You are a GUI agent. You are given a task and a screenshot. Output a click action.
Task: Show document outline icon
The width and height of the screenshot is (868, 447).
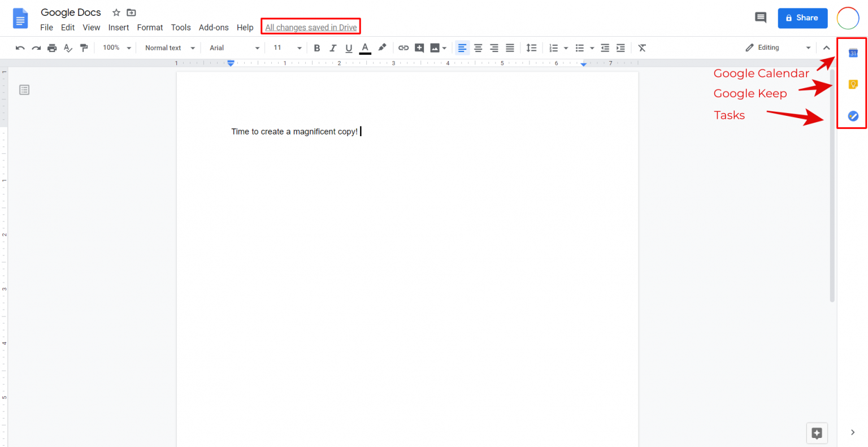(24, 90)
